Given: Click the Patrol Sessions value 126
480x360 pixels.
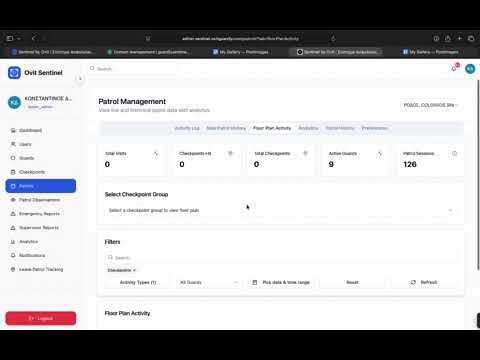Looking at the screenshot, I should [x=410, y=164].
